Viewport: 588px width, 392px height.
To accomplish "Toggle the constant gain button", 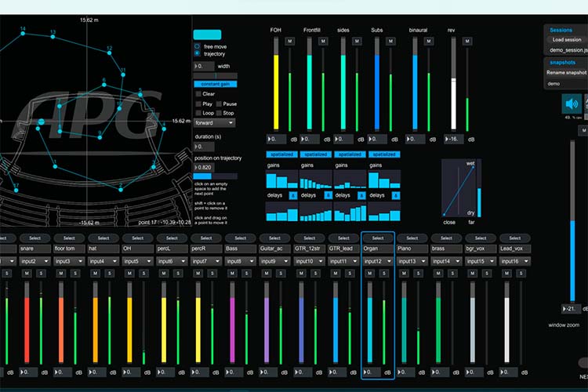I will pos(216,84).
